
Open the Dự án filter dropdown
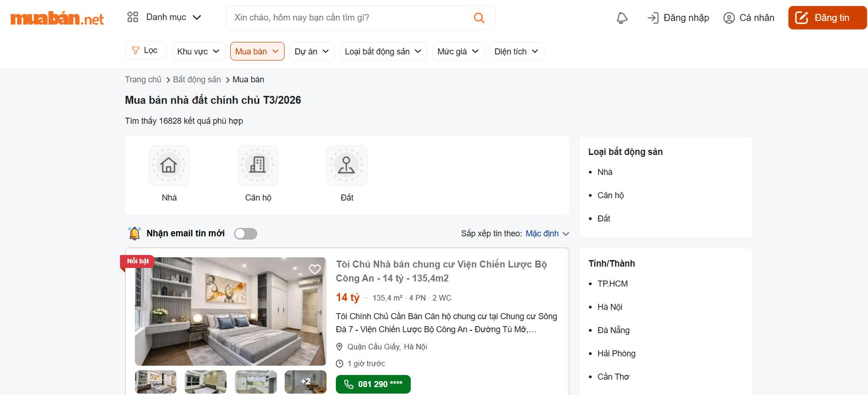[312, 51]
